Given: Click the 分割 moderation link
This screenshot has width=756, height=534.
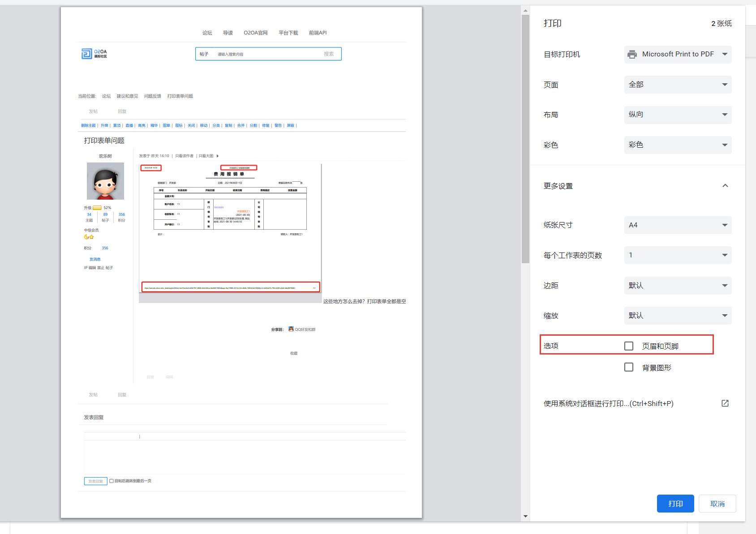Looking at the screenshot, I should tap(253, 125).
